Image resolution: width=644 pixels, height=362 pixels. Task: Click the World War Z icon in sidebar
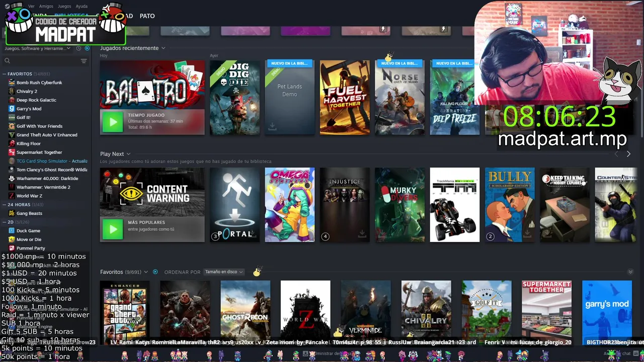click(x=12, y=196)
